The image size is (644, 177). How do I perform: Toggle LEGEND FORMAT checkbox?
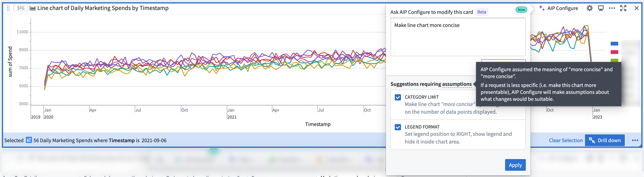tap(398, 127)
